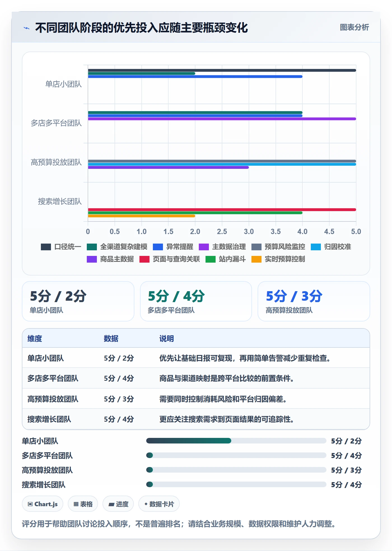Click the 高预算投放团队 chart axis label
392x551 pixels.
[56, 162]
